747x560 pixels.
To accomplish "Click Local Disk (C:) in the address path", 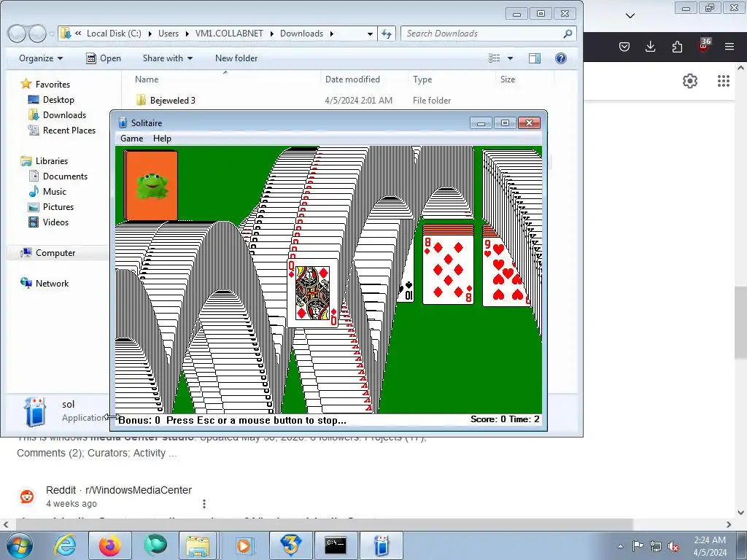I will coord(114,34).
